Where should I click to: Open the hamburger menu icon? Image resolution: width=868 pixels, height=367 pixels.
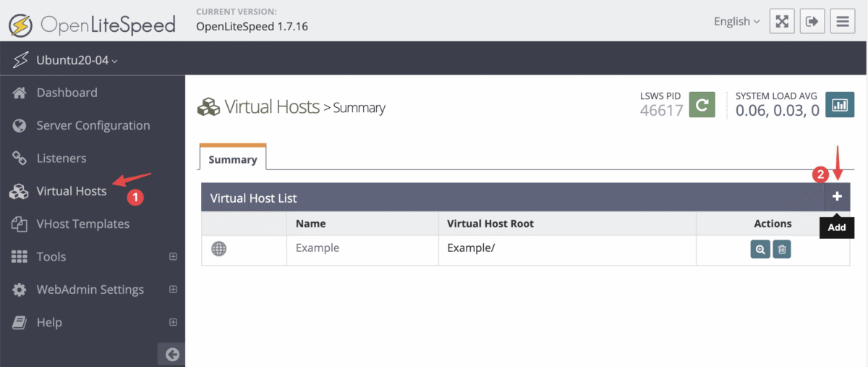pos(842,21)
